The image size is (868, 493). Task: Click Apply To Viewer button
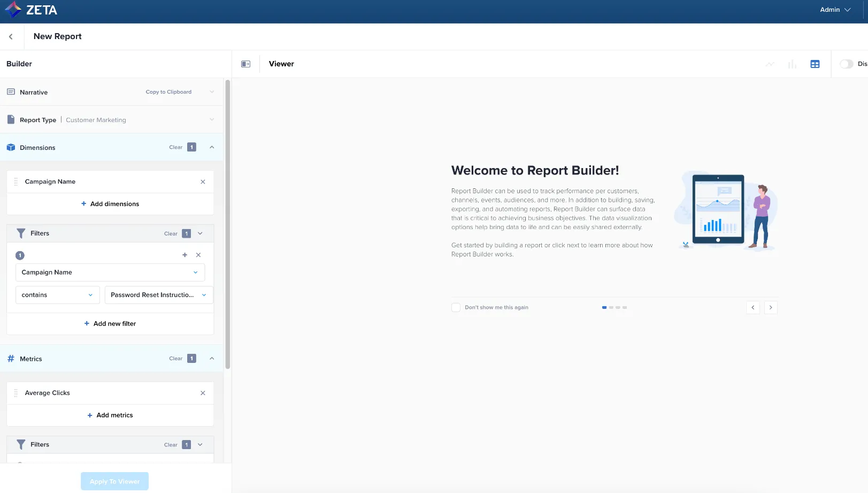[x=114, y=481]
